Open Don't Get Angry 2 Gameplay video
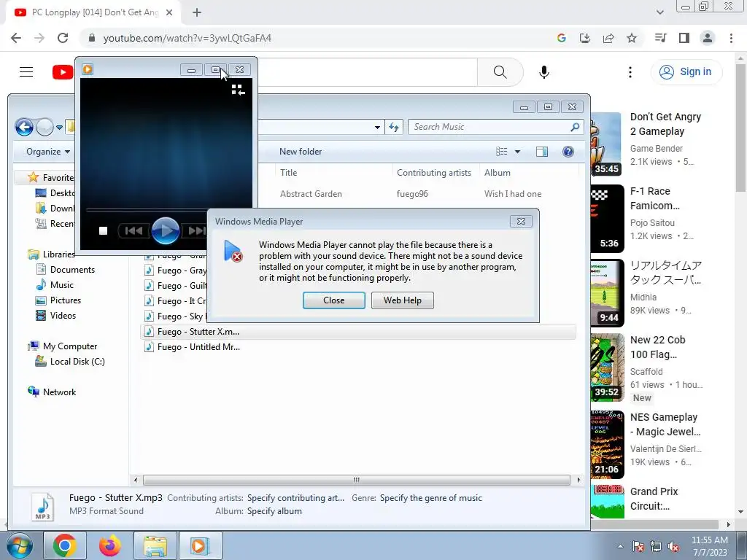 665,124
